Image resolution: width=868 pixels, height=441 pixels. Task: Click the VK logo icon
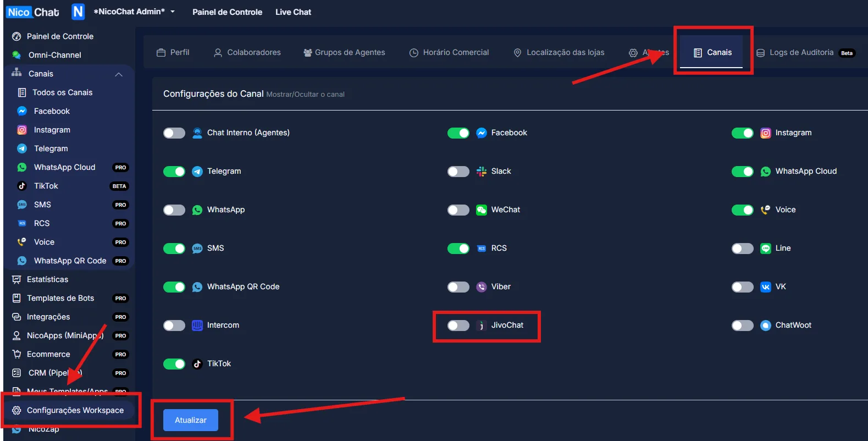[766, 287]
